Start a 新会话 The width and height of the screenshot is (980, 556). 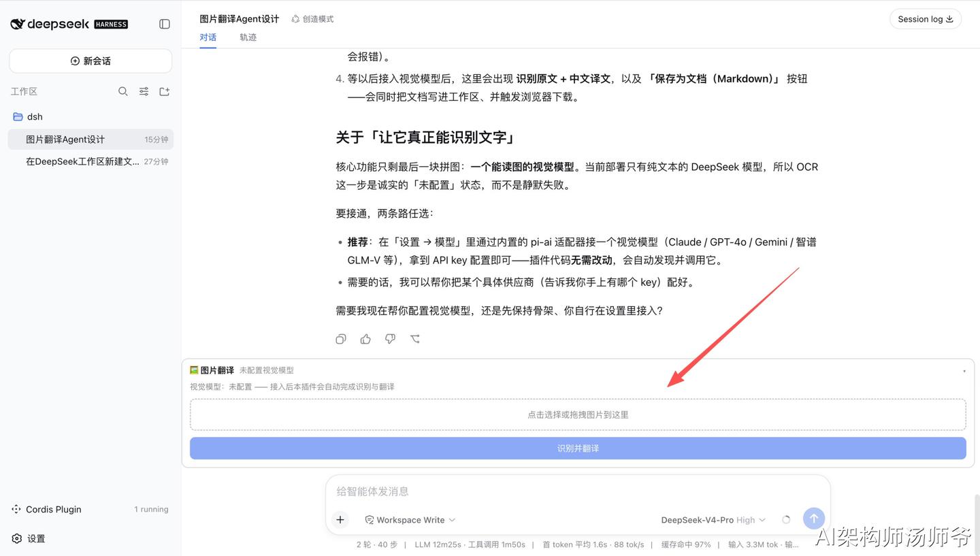[x=91, y=61]
